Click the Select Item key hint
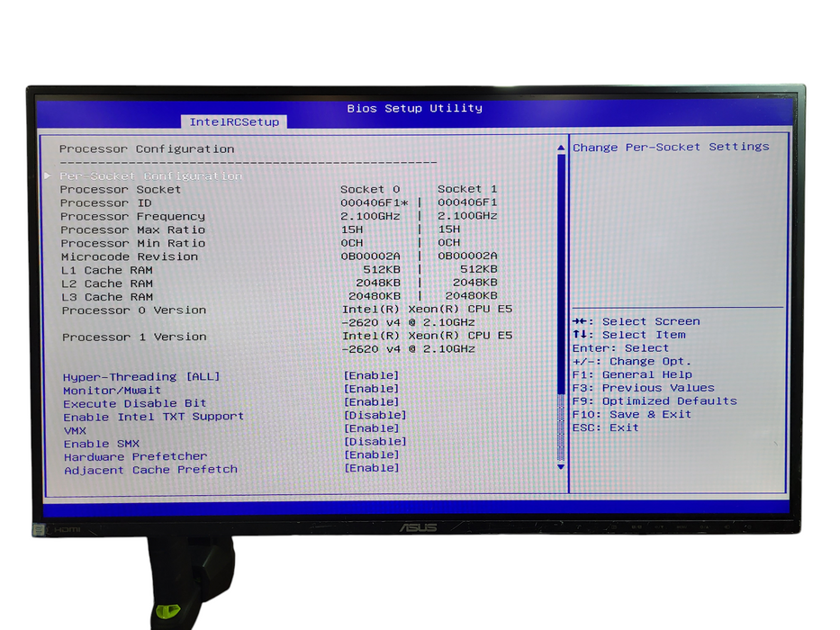The height and width of the screenshot is (630, 840). tap(629, 335)
